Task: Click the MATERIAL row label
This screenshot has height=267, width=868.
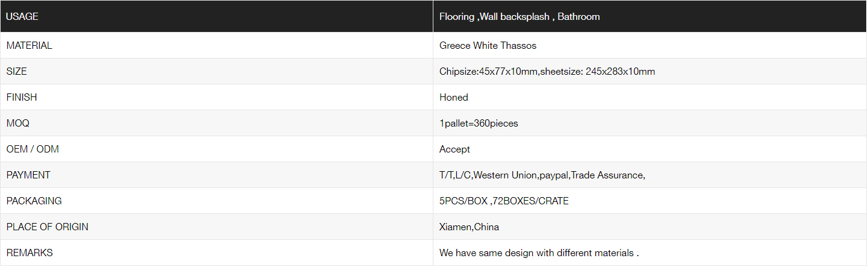Action: [x=29, y=45]
